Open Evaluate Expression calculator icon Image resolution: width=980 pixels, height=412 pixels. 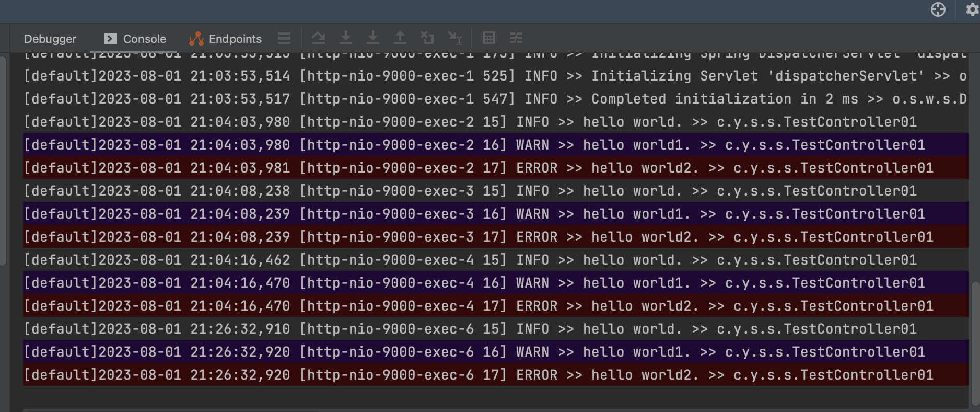click(489, 38)
